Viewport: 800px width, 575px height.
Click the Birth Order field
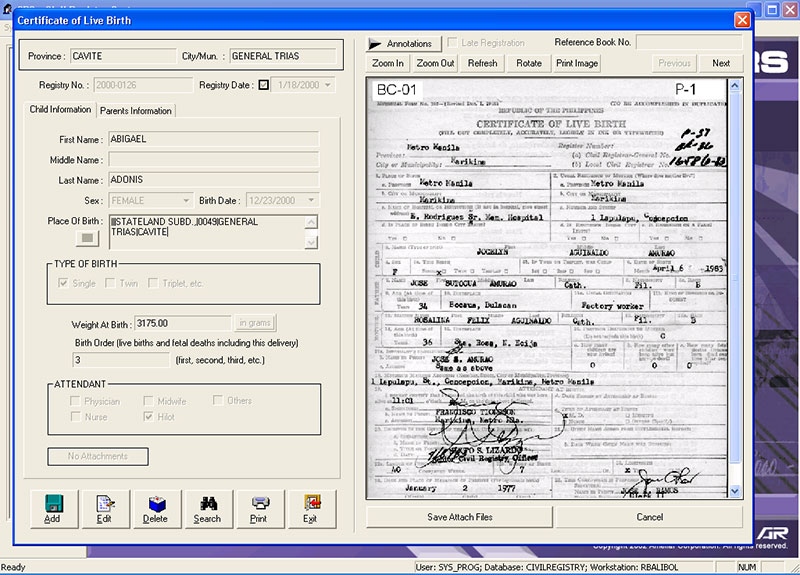coord(121,360)
